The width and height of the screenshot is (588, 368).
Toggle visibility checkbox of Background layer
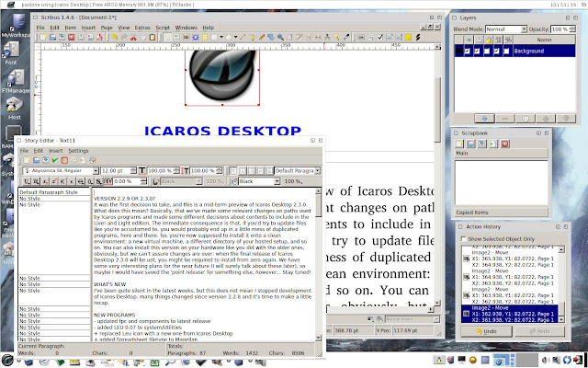click(468, 52)
